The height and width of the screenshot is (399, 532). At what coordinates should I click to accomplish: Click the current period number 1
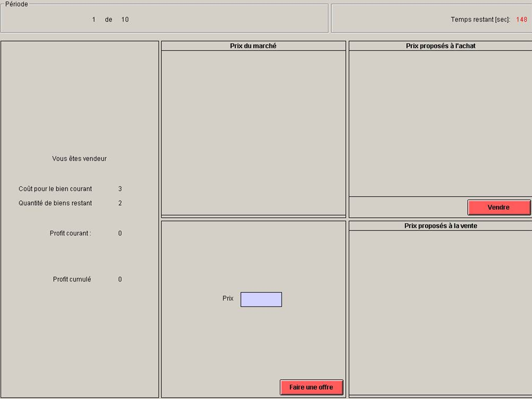click(94, 20)
